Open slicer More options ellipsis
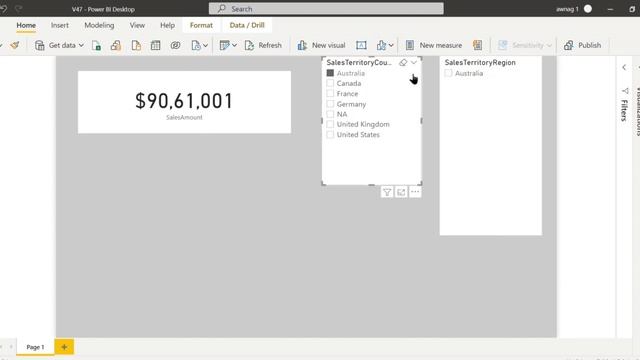 (415, 192)
